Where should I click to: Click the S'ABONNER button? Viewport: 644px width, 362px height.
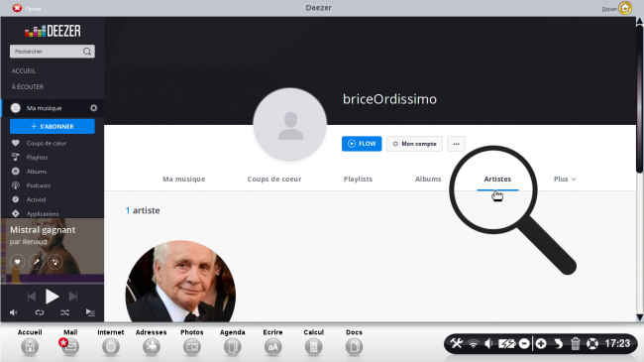53,126
